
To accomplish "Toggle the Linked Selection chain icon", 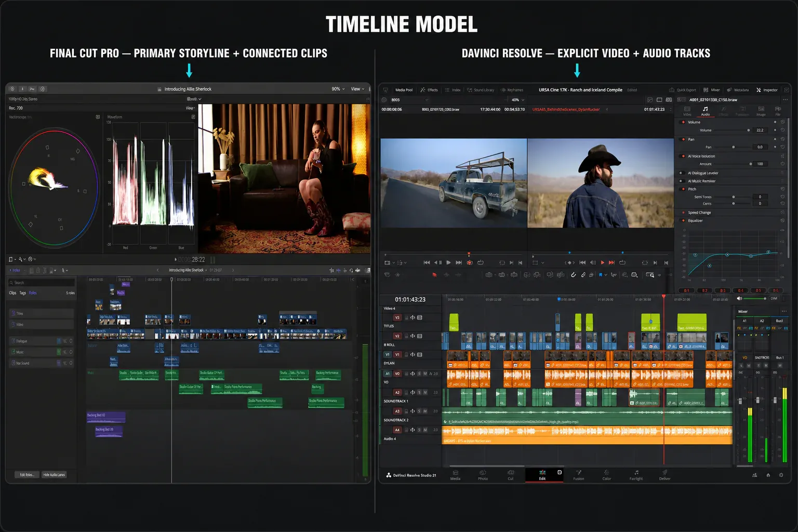I will [x=583, y=275].
